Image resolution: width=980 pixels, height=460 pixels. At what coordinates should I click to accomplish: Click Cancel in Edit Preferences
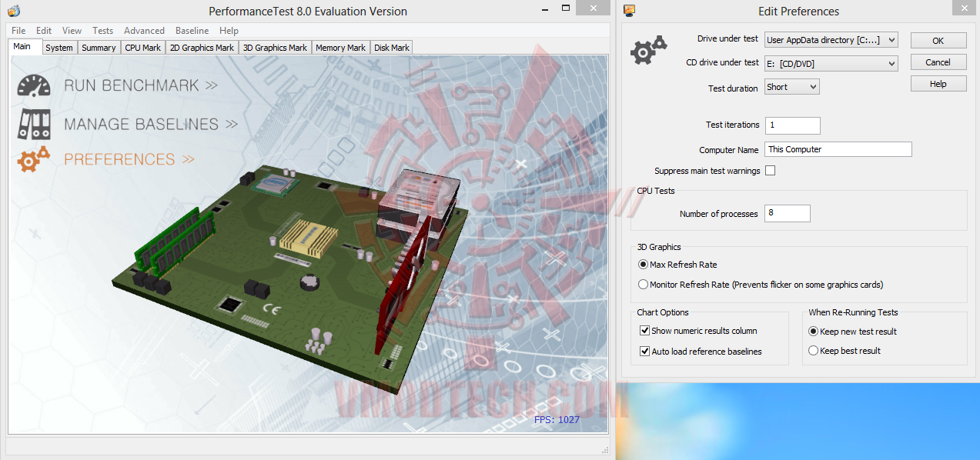[x=938, y=62]
